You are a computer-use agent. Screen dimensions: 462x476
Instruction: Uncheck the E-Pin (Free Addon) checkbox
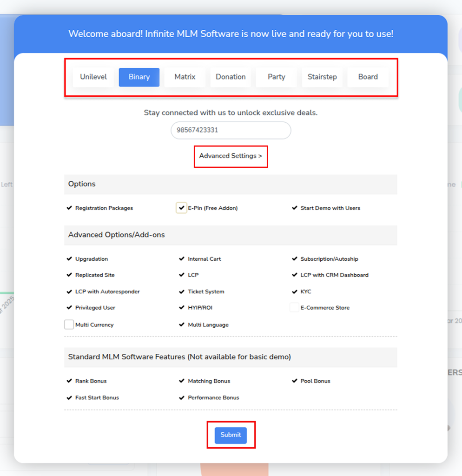(x=181, y=208)
